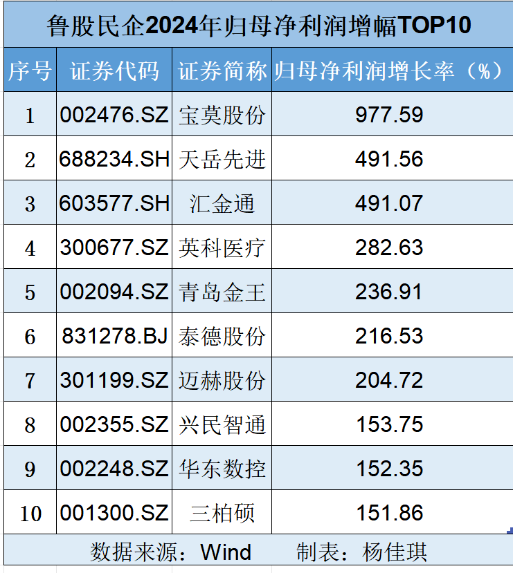Select the table title cell with TOP10
513x574 pixels.
pos(259,25)
